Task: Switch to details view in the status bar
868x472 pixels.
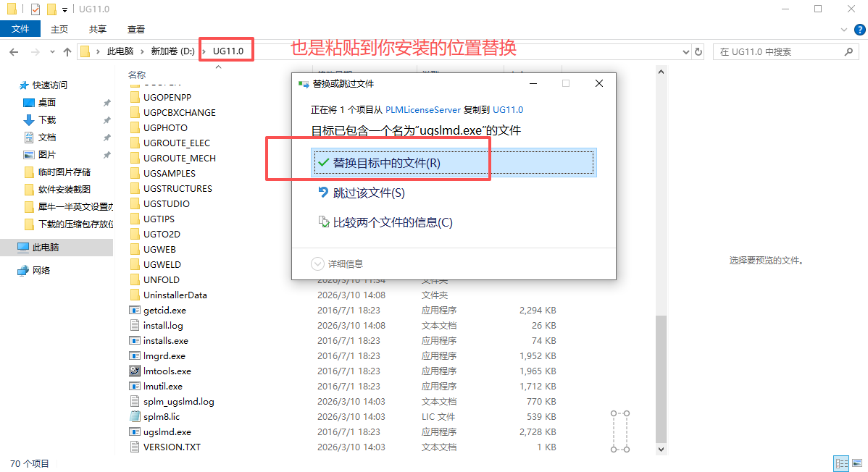Action: [x=842, y=463]
